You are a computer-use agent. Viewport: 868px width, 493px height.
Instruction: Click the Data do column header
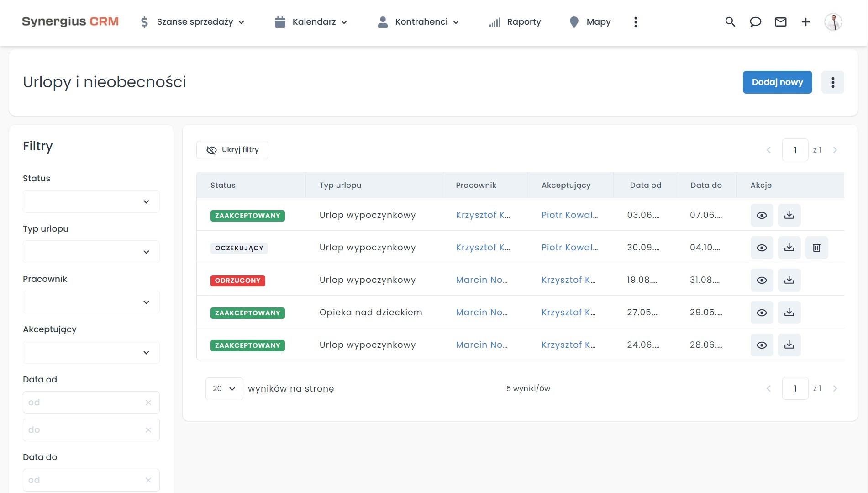pyautogui.click(x=706, y=185)
